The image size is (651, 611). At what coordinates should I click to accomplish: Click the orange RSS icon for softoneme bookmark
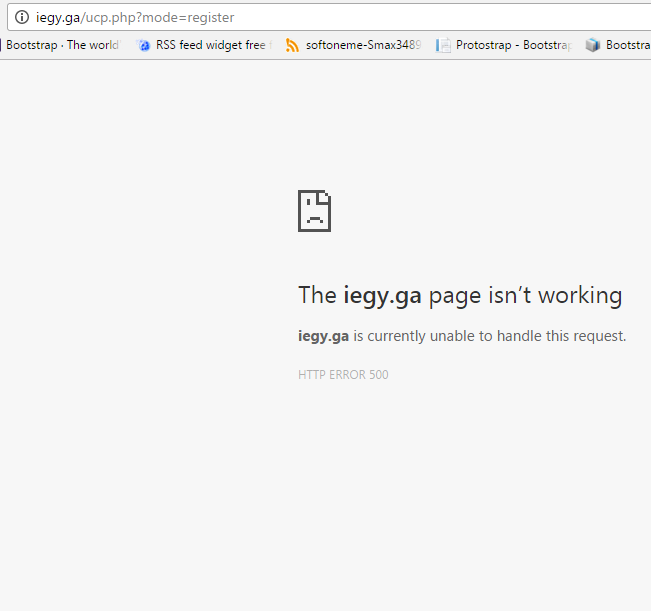[x=292, y=45]
